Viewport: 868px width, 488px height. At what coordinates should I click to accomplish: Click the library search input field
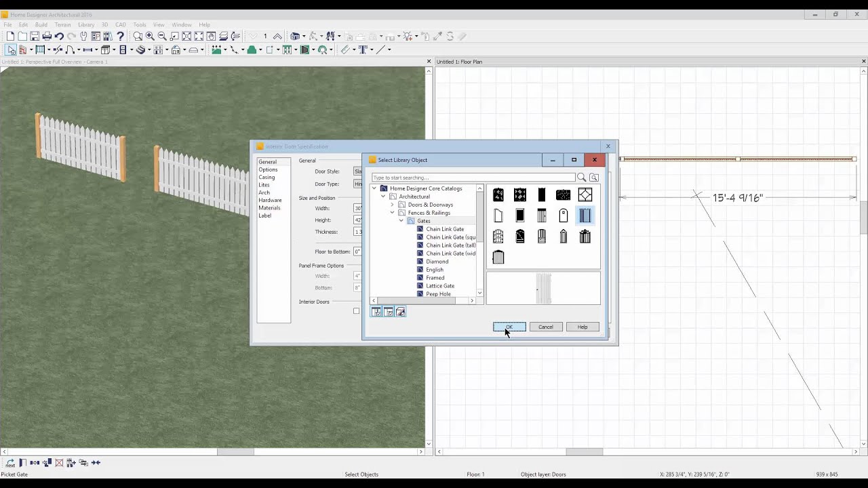coord(473,178)
